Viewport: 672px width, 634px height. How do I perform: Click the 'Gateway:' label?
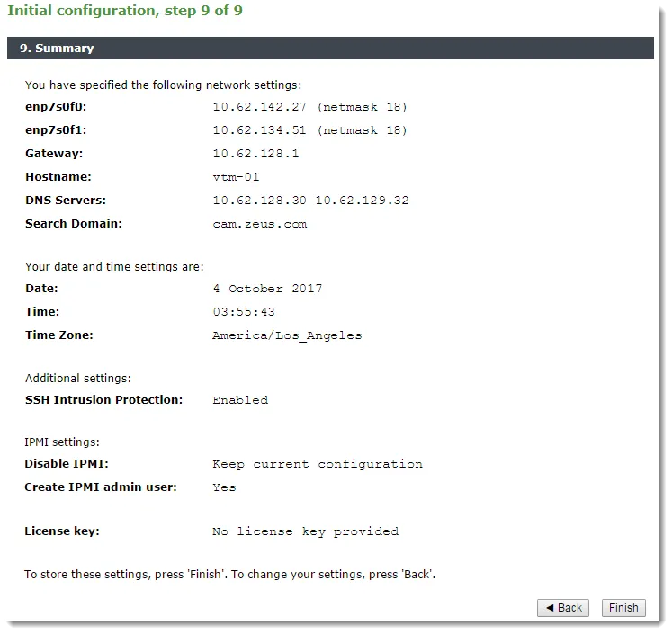click(54, 154)
